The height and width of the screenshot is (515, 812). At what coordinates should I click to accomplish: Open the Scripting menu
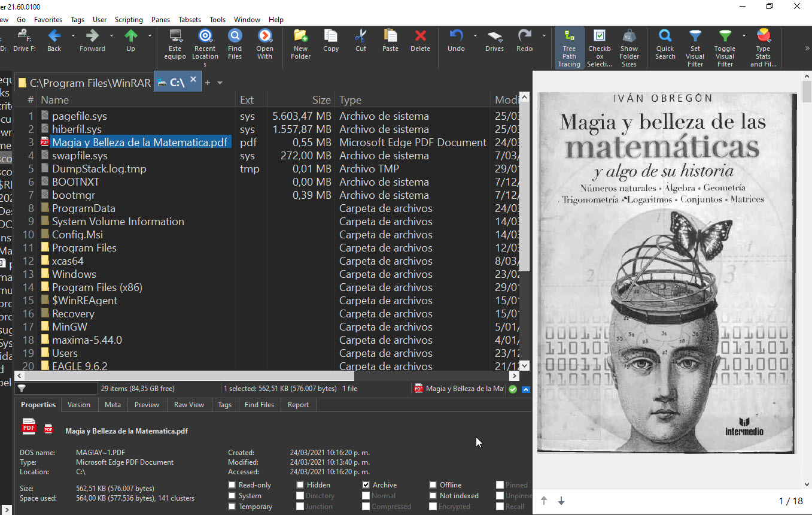coord(129,20)
